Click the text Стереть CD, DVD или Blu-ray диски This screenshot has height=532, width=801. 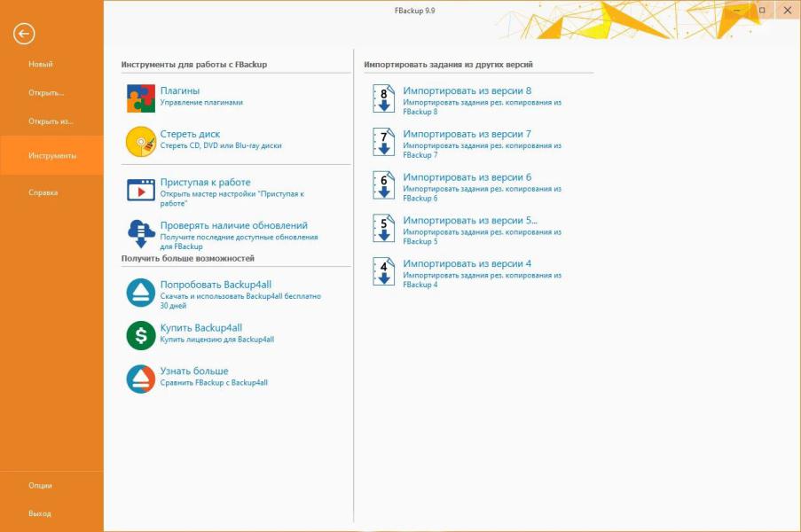[221, 145]
